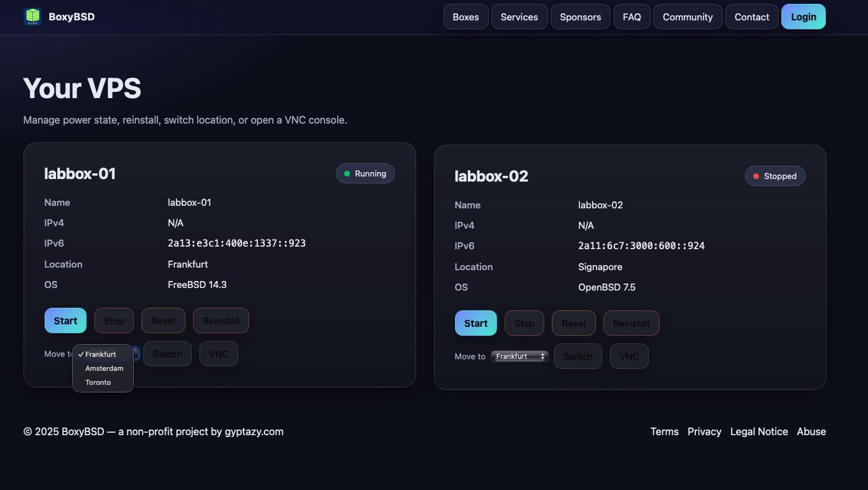Reinstall the labbox-02 operating system
This screenshot has height=490, width=868.
(631, 323)
